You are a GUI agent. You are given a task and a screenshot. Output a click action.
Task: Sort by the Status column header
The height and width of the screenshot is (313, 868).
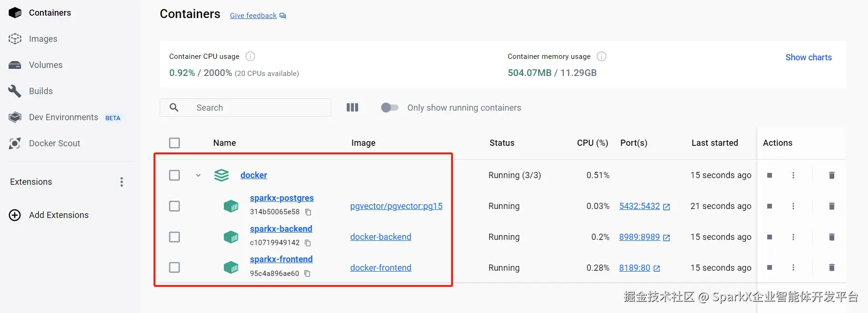pos(502,143)
